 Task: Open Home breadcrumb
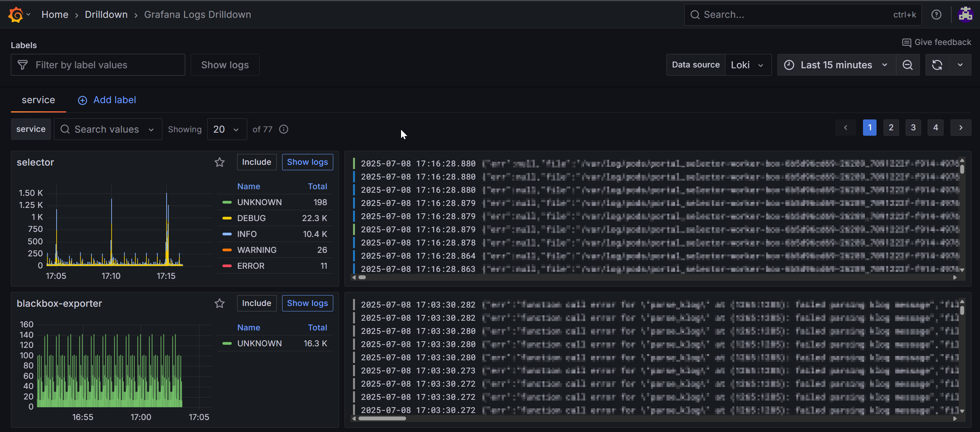pos(55,14)
